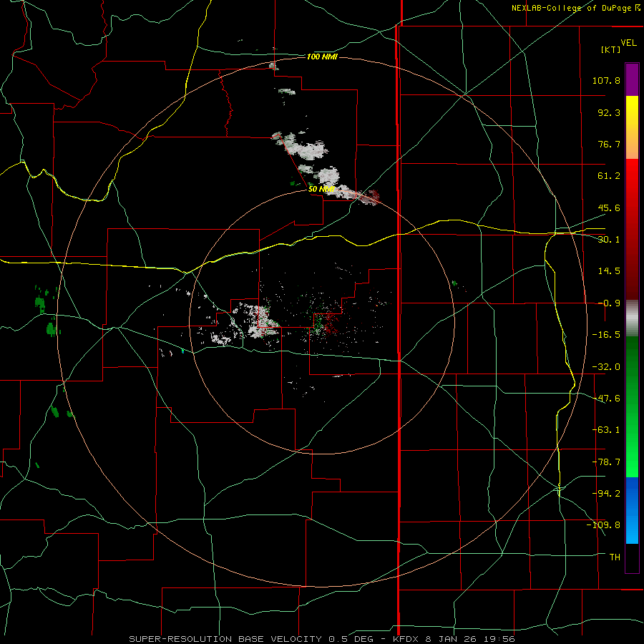Pick the yellow-orange segment of the color bar
The height and width of the screenshot is (644, 644).
click(632, 127)
